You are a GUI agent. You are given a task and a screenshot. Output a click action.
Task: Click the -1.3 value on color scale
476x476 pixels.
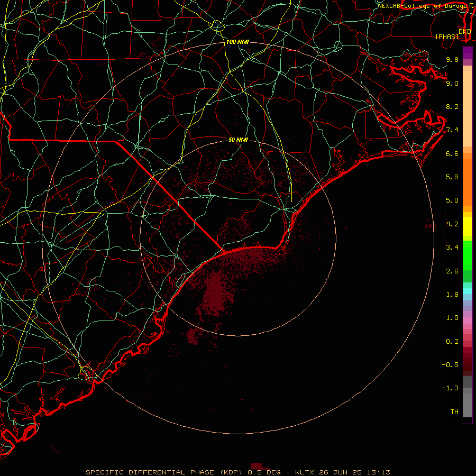(x=451, y=388)
